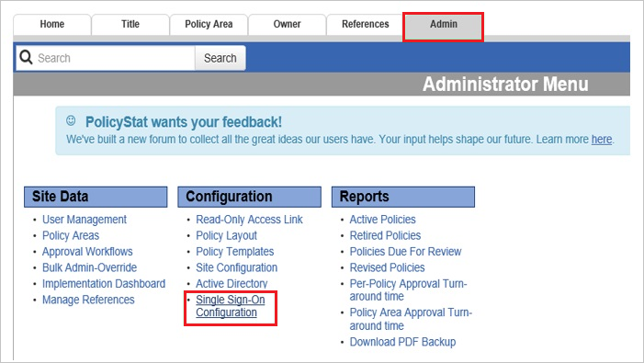Open Site Configuration
This screenshot has height=363, width=644.
pos(237,267)
